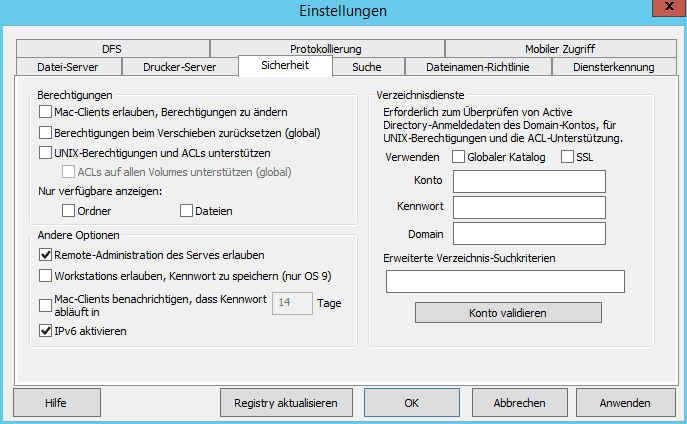The height and width of the screenshot is (424, 687).
Task: Enable UNIX-Berechtigungen und ACLs unterstützen
Action: point(45,152)
